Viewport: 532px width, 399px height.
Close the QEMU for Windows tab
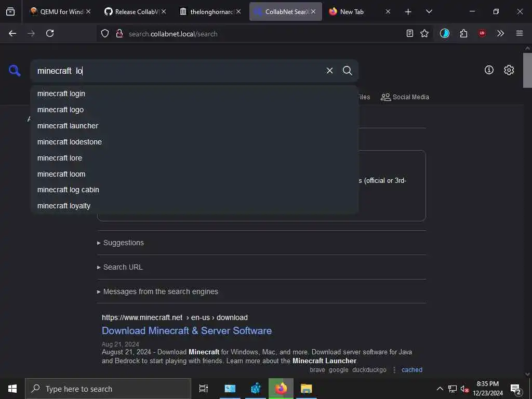[x=88, y=11]
